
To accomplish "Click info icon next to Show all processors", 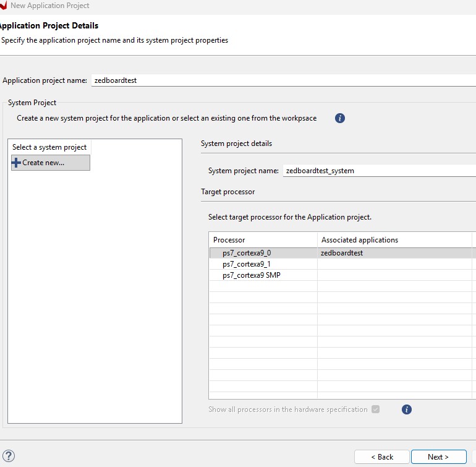I will point(407,409).
